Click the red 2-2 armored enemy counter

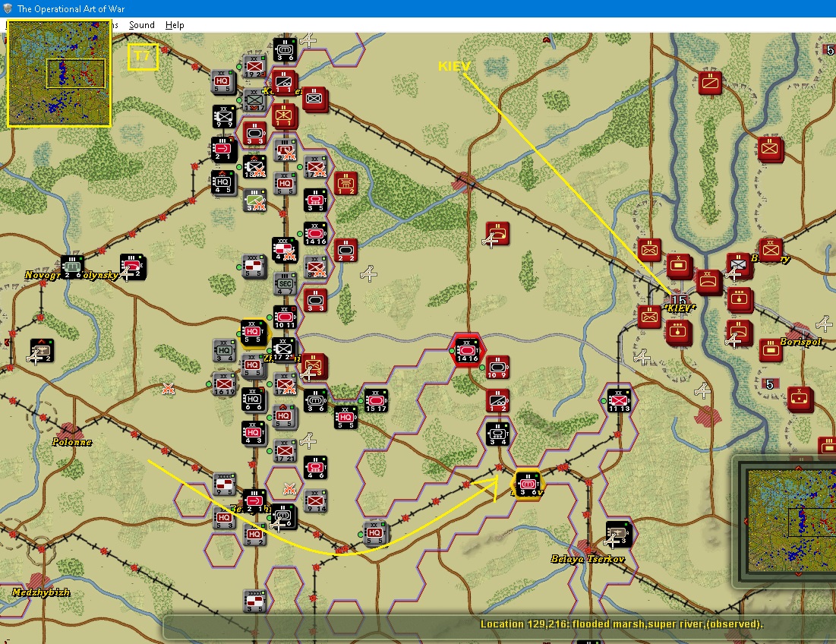pos(345,250)
